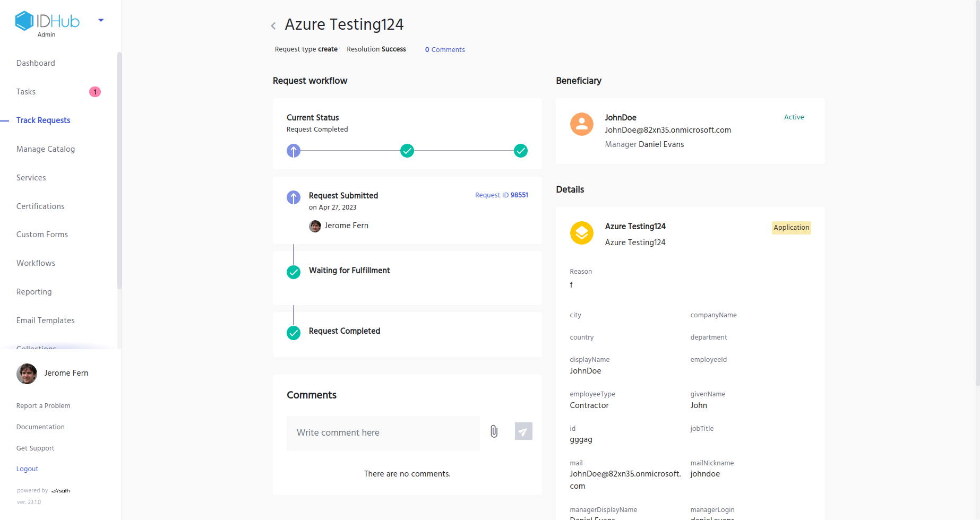This screenshot has height=520, width=980.
Task: Click the Waiting for Fulfillment checkmark icon
Action: pyautogui.click(x=294, y=272)
